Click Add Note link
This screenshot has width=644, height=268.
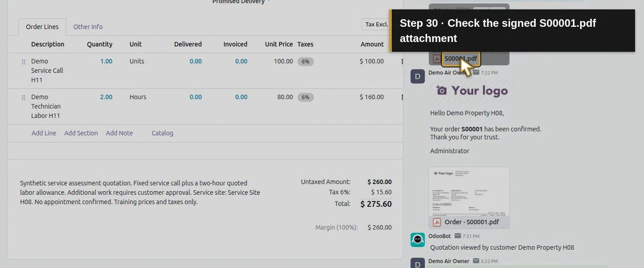point(119,133)
